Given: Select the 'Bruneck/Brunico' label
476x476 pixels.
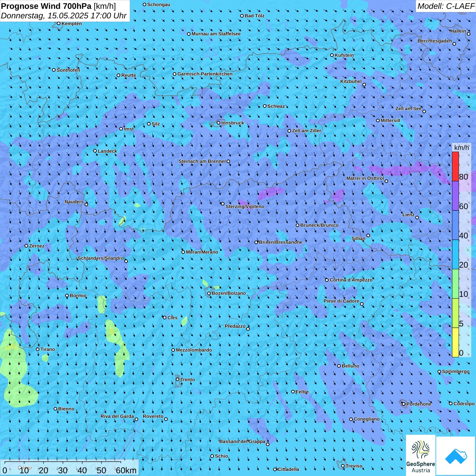Looking at the screenshot, I should coord(320,225).
